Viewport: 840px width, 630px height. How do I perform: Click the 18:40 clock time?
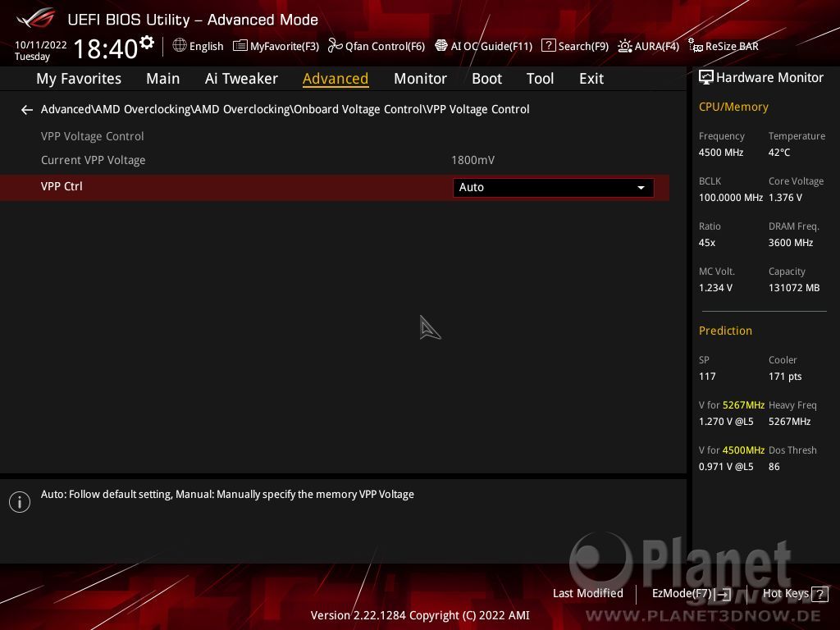coord(106,48)
